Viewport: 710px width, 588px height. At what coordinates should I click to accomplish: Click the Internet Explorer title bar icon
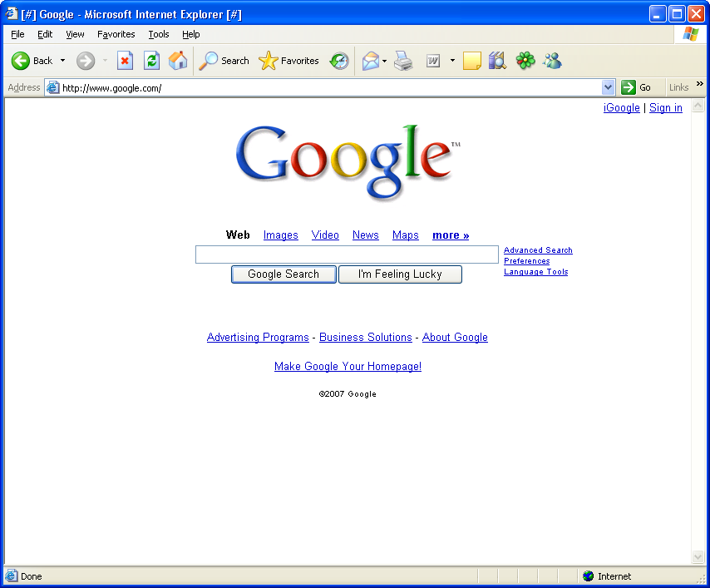(12, 14)
